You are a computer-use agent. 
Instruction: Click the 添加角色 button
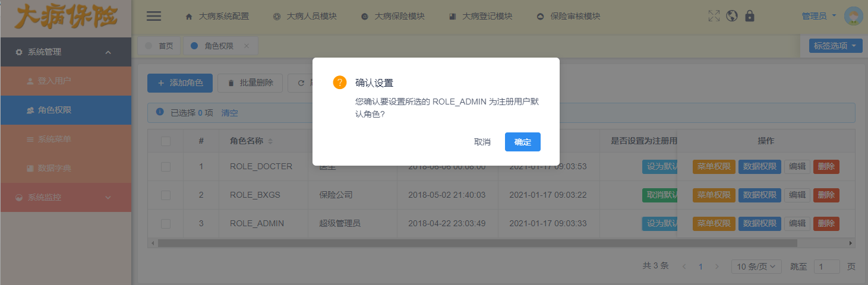click(180, 83)
